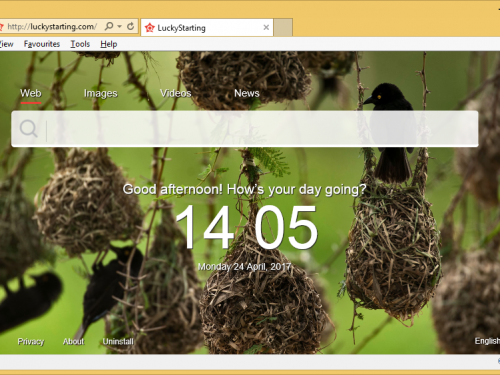Open the Uninstall link

coord(118,341)
